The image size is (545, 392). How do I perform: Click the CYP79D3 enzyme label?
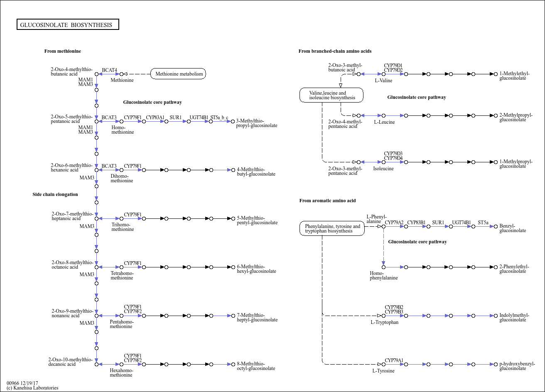click(x=393, y=154)
